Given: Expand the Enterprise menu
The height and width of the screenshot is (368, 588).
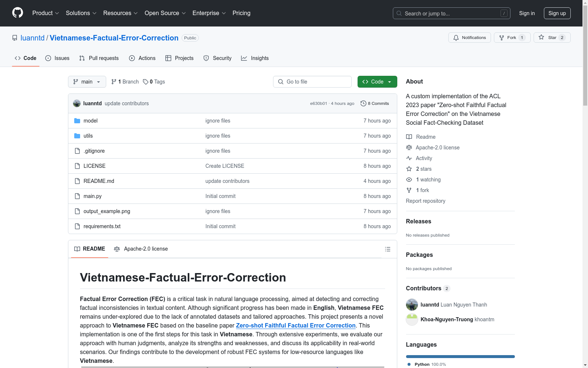Looking at the screenshot, I should (209, 13).
